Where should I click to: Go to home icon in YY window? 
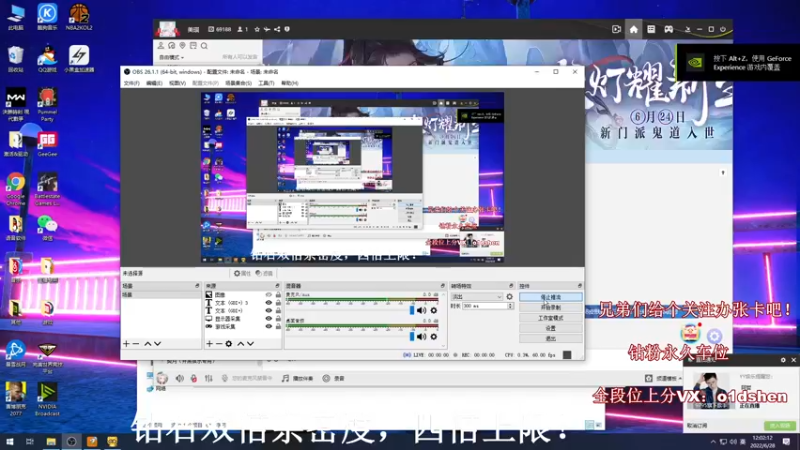pos(634,29)
